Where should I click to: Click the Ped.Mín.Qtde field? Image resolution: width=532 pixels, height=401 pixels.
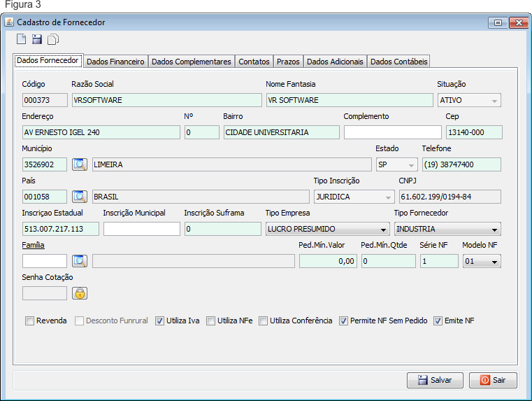[389, 261]
